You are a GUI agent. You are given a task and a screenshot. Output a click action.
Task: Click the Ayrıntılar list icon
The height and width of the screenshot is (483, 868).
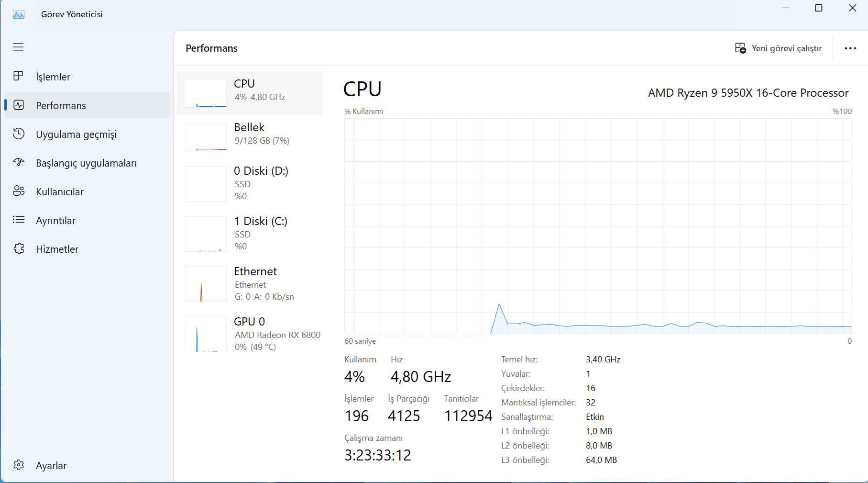19,220
